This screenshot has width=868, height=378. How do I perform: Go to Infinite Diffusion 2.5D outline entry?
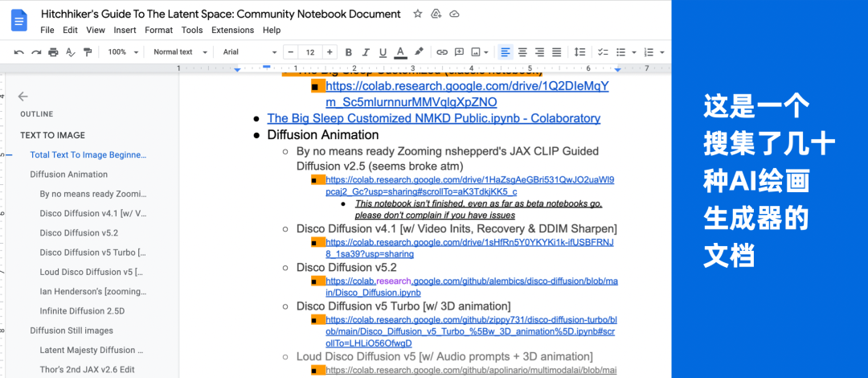pos(82,311)
